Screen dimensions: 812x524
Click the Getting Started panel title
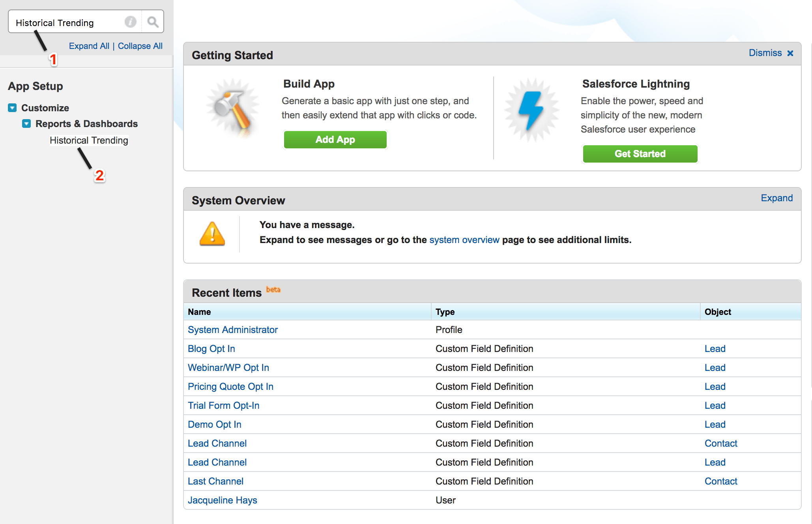(232, 55)
